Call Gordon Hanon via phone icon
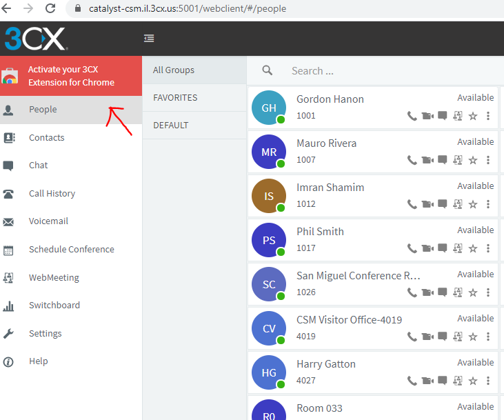 click(412, 116)
